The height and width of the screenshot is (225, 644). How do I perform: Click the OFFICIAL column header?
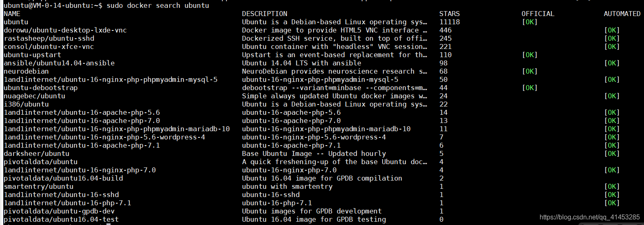(x=538, y=14)
